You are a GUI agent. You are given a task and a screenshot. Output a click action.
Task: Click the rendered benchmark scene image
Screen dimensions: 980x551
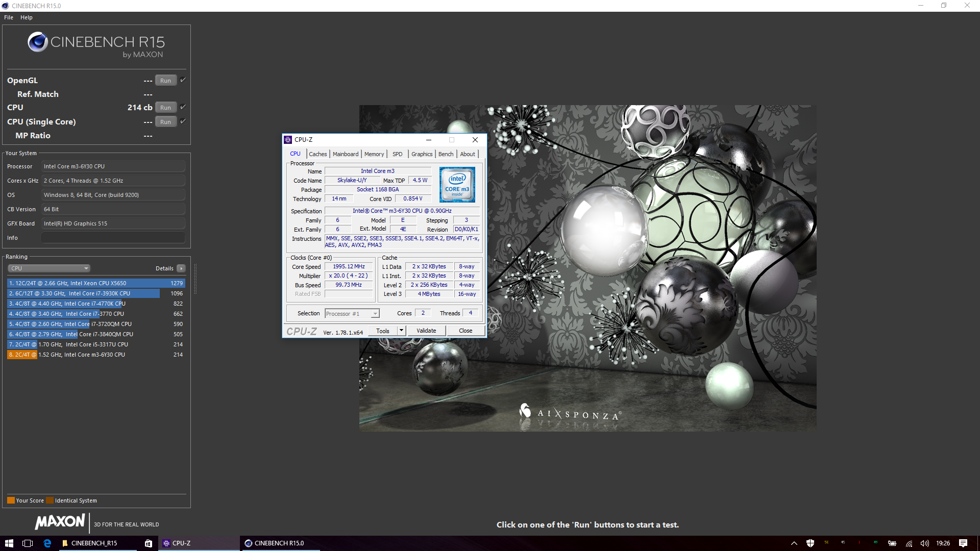point(587,268)
